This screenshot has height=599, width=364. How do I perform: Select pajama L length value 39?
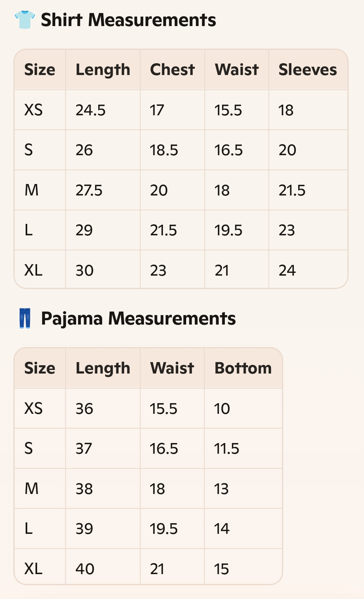coord(84,529)
